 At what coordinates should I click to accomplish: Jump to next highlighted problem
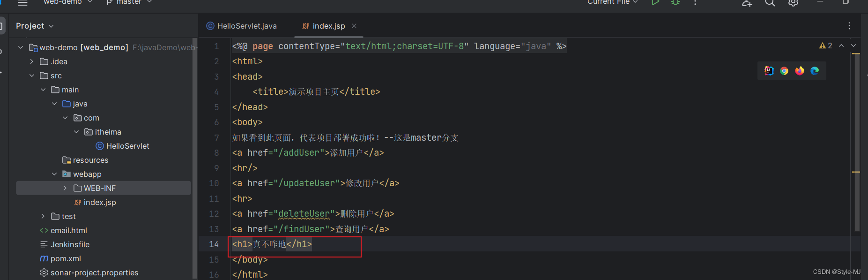(x=853, y=45)
